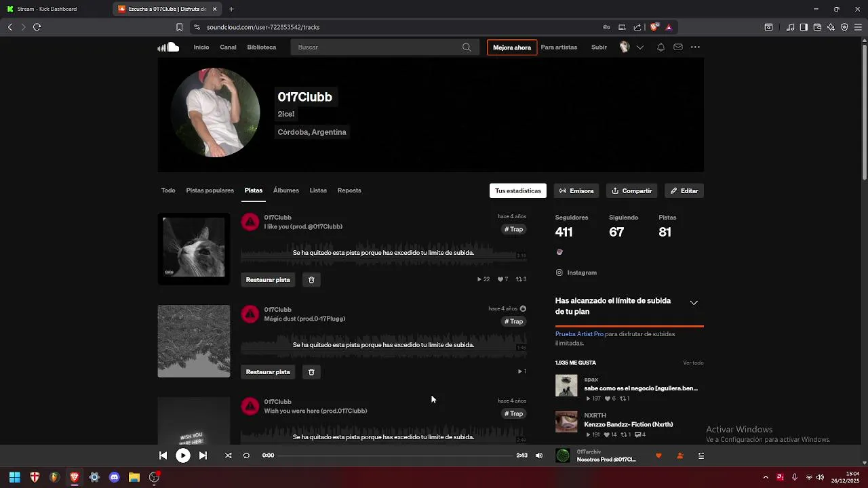The height and width of the screenshot is (488, 868).
Task: Open the messages envelope icon
Action: [678, 47]
